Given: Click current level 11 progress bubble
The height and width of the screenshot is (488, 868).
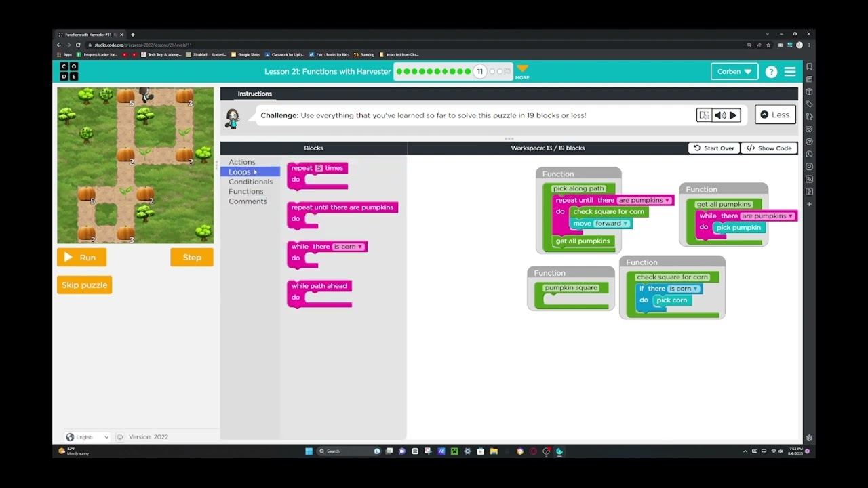Looking at the screenshot, I should click(x=480, y=72).
